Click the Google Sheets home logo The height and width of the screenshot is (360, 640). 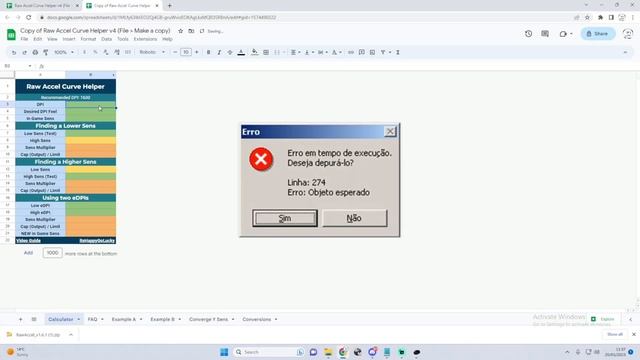[x=11, y=34]
